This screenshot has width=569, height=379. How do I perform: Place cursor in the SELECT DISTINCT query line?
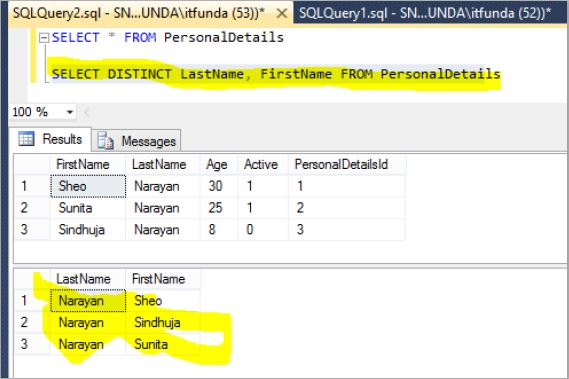click(276, 74)
